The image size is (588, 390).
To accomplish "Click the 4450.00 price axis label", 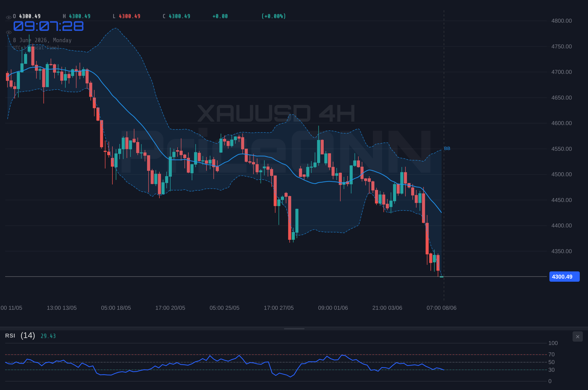I will [x=562, y=200].
